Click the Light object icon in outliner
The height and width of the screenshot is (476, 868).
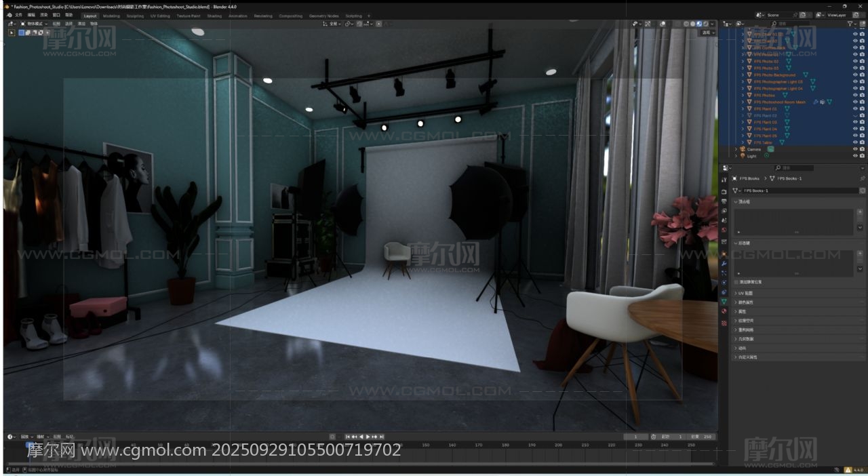pyautogui.click(x=743, y=156)
